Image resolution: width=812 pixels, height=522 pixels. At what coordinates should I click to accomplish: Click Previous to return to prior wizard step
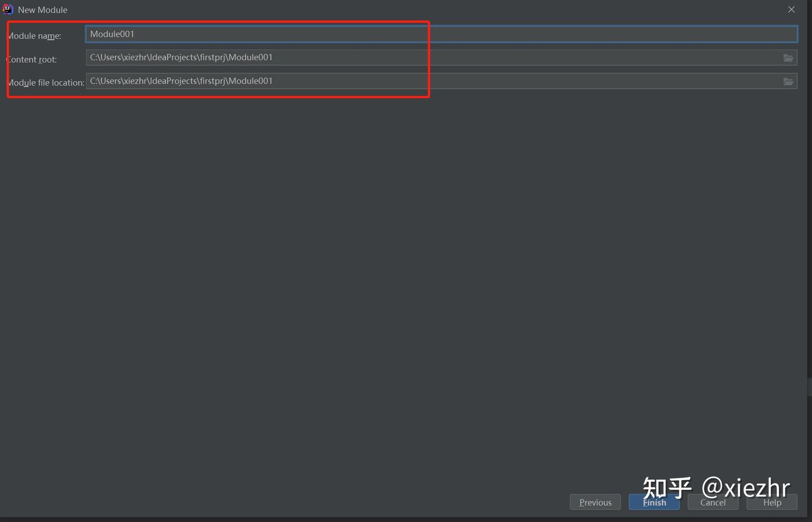[594, 502]
